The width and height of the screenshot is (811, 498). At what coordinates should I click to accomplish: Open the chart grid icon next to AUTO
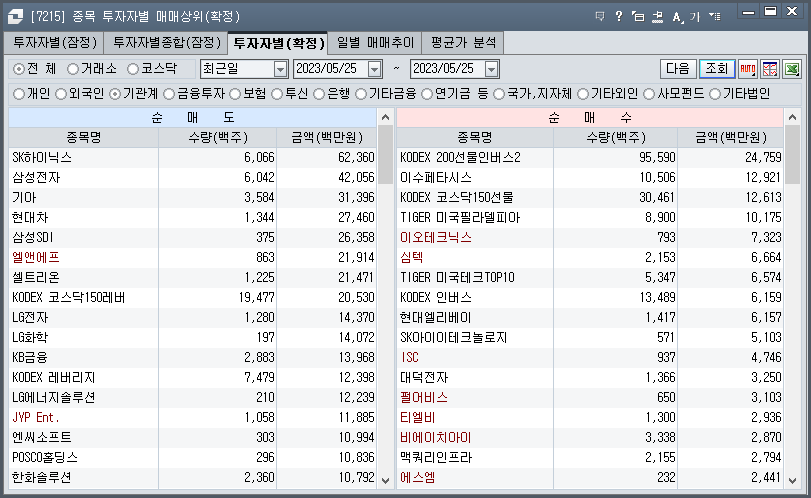(770, 69)
